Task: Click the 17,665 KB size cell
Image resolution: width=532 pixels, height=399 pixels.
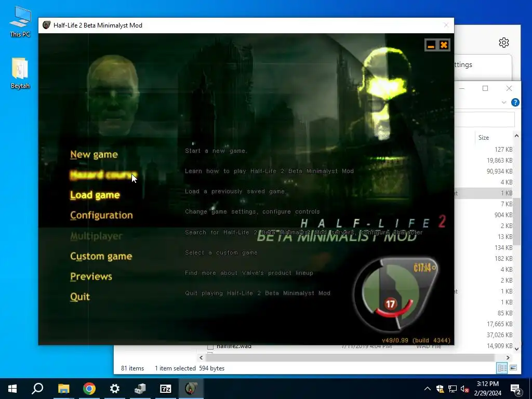Action: pyautogui.click(x=499, y=324)
